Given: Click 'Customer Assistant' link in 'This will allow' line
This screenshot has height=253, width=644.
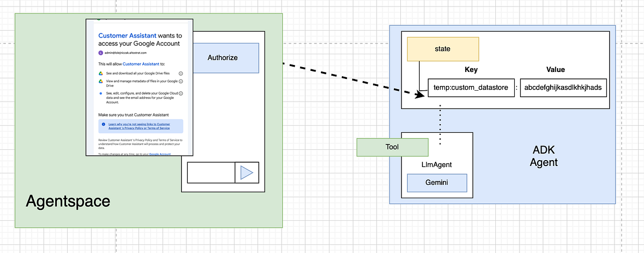Looking at the screenshot, I should (x=141, y=64).
